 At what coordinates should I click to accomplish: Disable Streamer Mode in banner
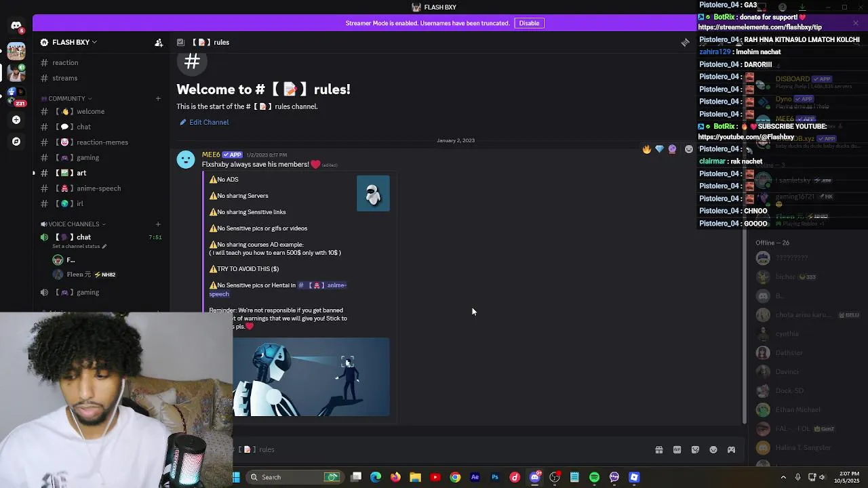pos(529,23)
